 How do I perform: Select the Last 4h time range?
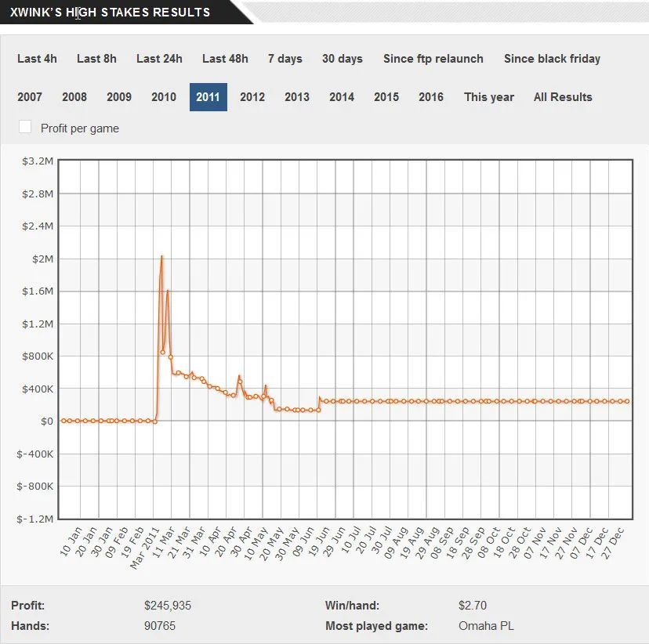click(37, 59)
